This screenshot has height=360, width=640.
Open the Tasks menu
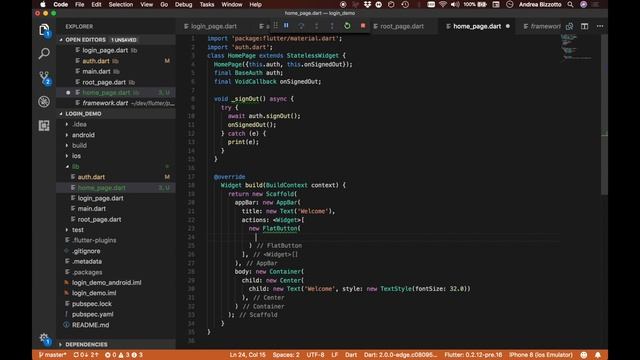click(207, 4)
